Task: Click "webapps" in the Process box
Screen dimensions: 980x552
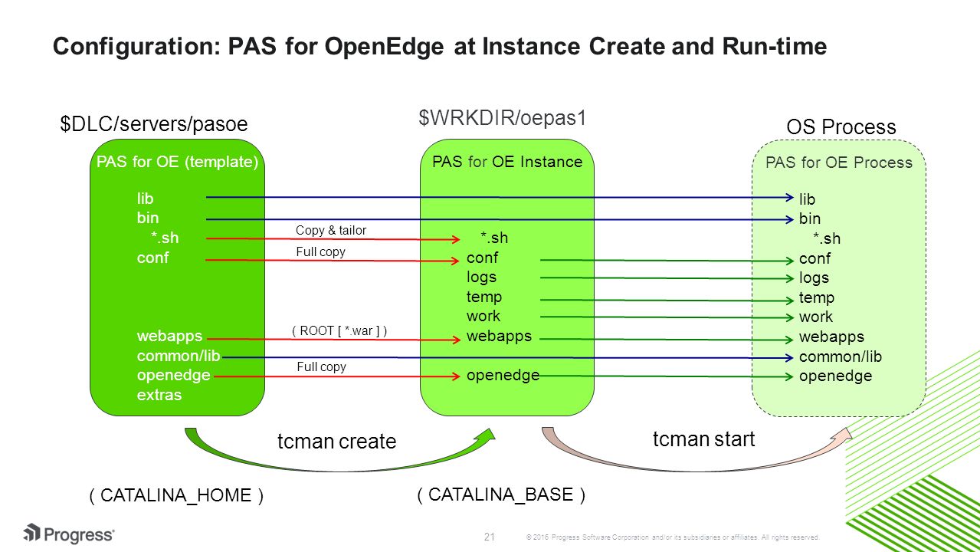Action: [x=832, y=337]
